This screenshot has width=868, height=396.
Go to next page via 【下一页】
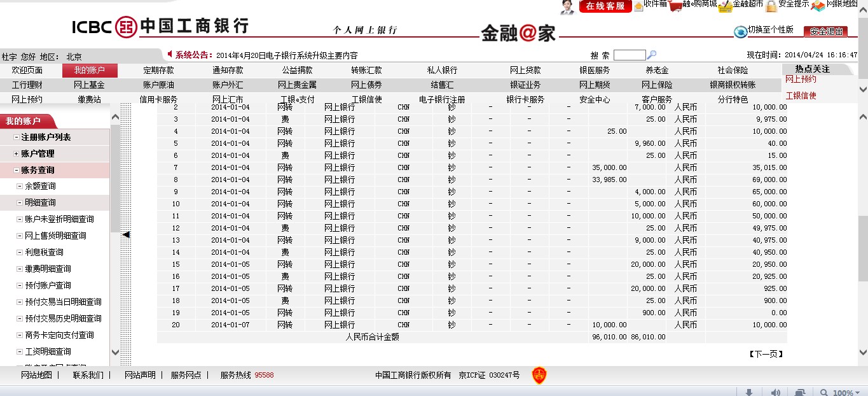766,354
